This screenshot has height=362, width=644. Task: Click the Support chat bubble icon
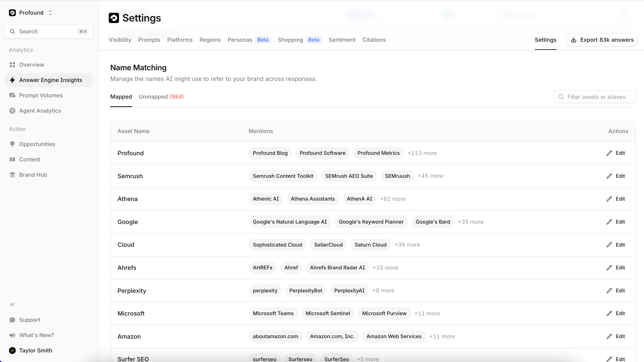[13, 320]
